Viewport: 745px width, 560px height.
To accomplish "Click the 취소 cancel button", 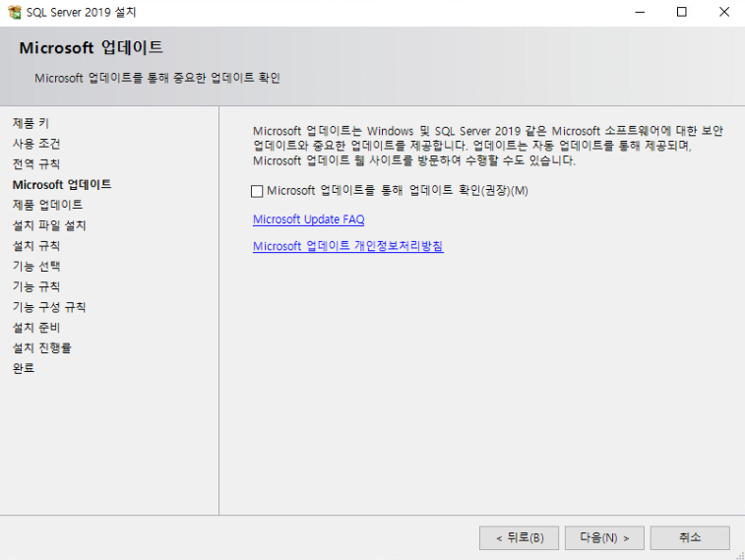I will pyautogui.click(x=690, y=537).
